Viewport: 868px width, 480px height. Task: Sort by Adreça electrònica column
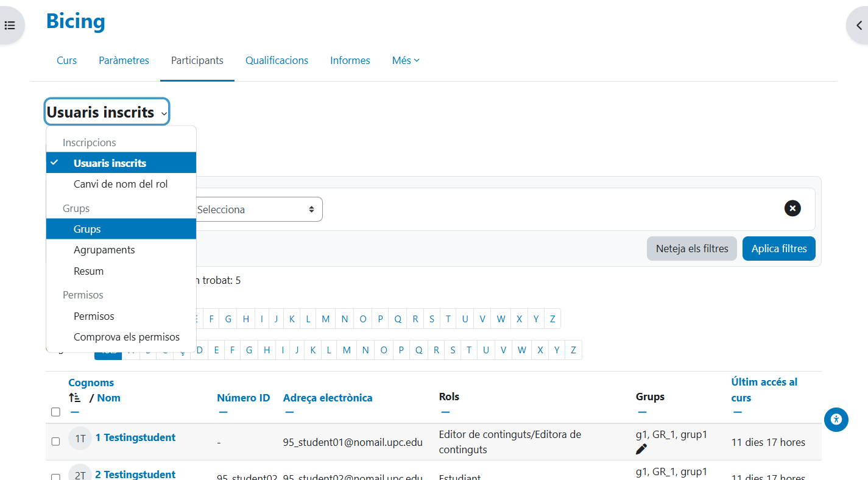point(328,398)
